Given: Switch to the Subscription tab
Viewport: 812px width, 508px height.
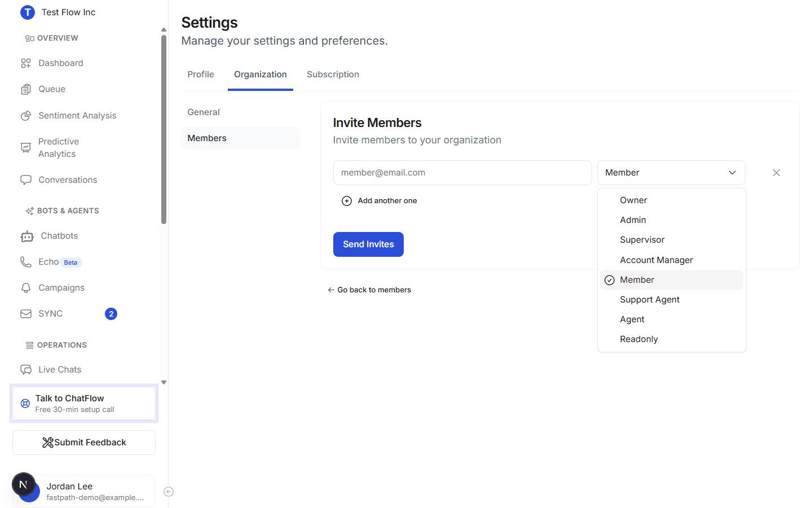Looking at the screenshot, I should pos(333,75).
